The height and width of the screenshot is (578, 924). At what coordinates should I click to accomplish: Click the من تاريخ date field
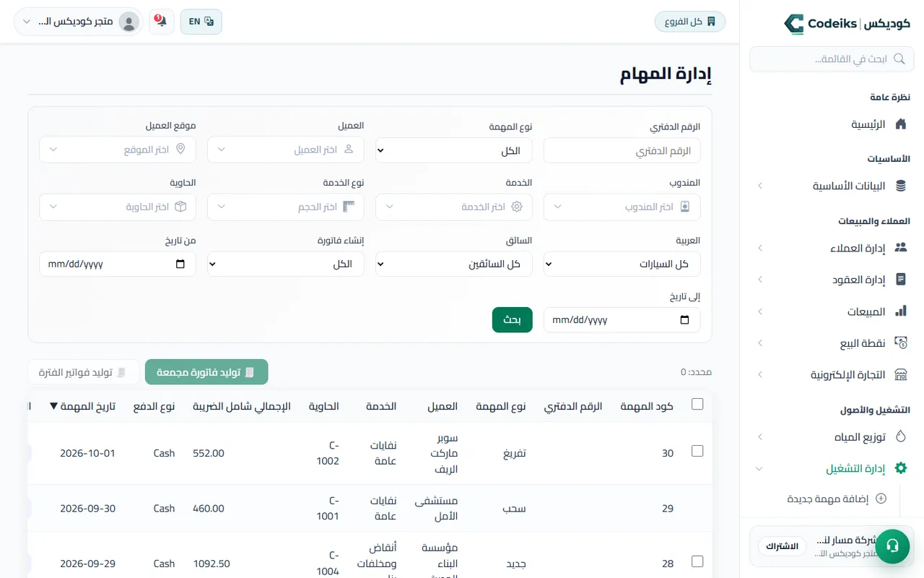click(118, 264)
